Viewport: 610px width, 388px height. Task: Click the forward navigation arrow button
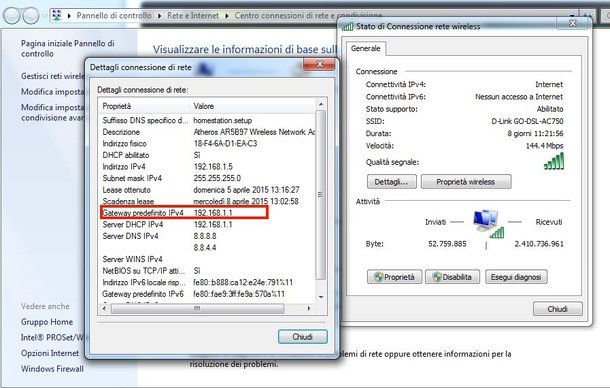pyautogui.click(x=31, y=16)
